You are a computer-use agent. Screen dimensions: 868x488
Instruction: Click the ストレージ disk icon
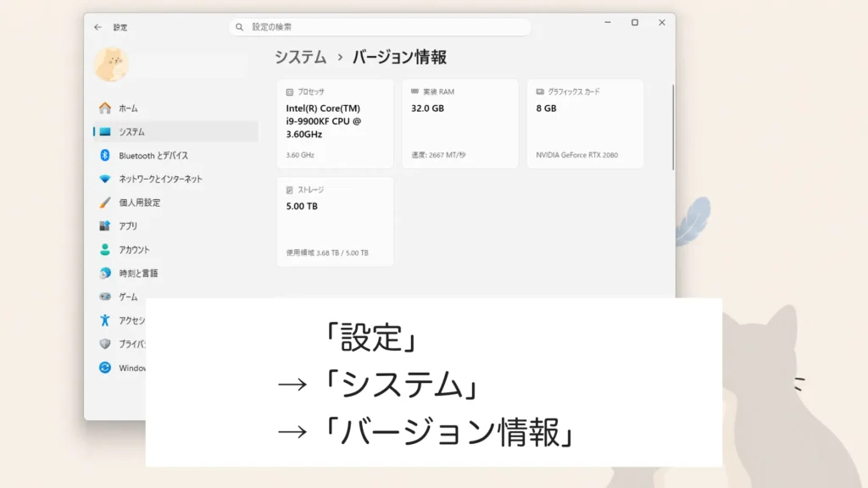(x=290, y=190)
